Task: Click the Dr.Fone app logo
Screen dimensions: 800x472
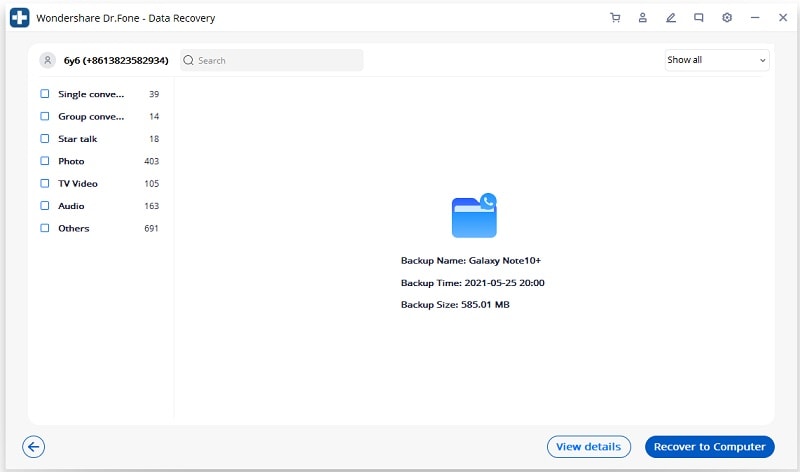Action: (20, 18)
